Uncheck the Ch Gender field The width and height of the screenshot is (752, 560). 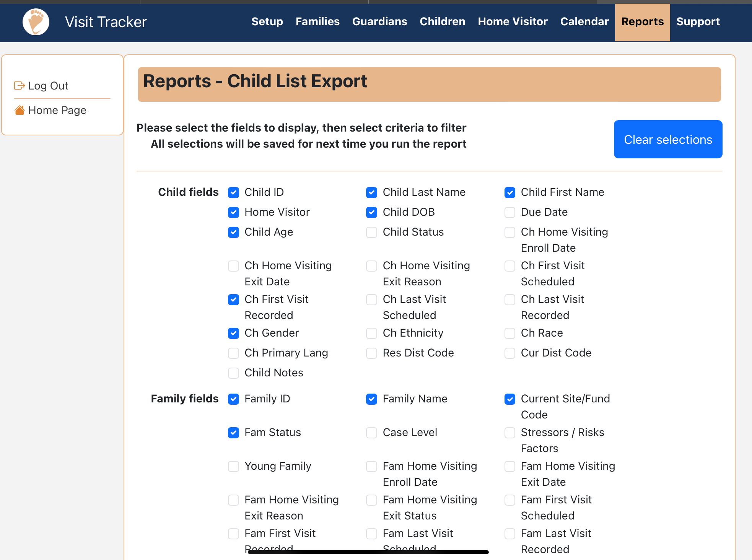coord(233,333)
